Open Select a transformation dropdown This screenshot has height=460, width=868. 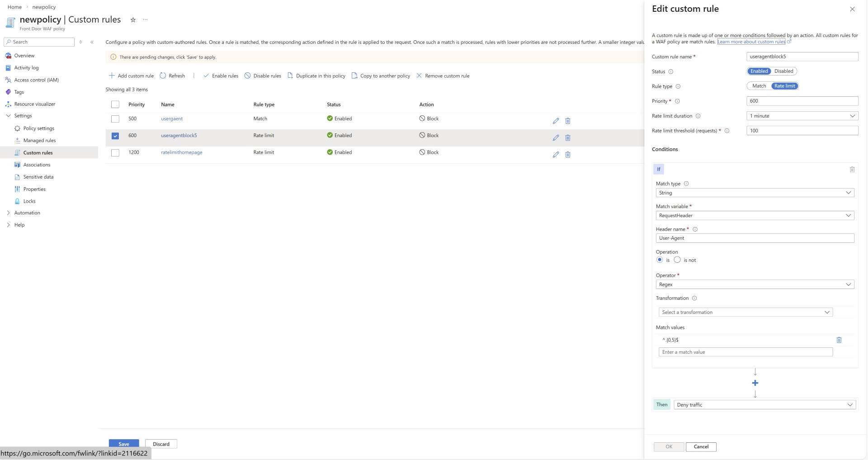(x=745, y=312)
